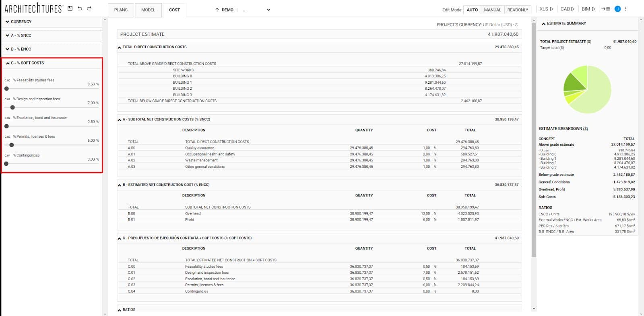Click the Architechtures logo

pos(33,8)
